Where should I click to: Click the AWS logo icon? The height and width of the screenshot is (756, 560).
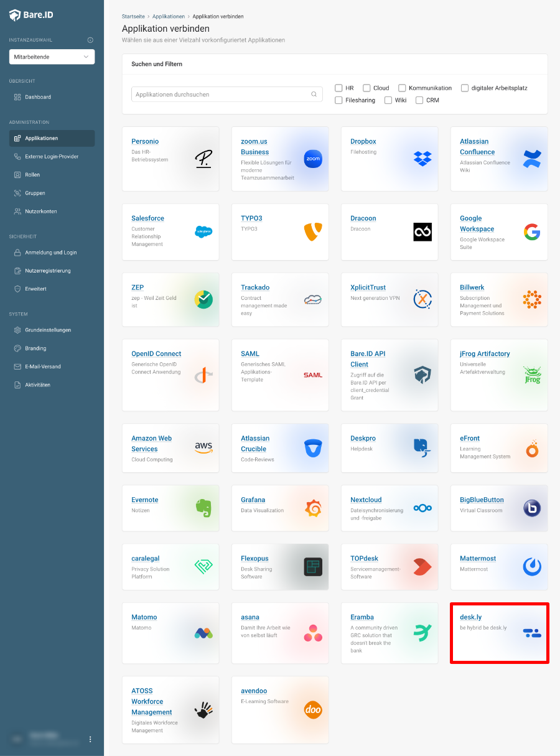pyautogui.click(x=203, y=448)
